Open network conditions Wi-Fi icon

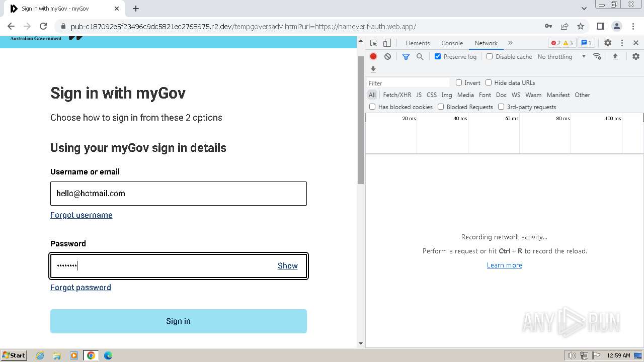pyautogui.click(x=597, y=56)
